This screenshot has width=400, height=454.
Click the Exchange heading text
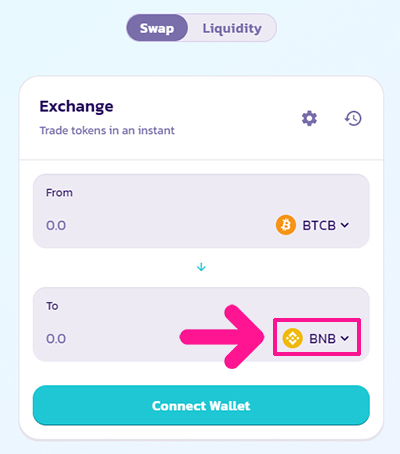coord(76,107)
